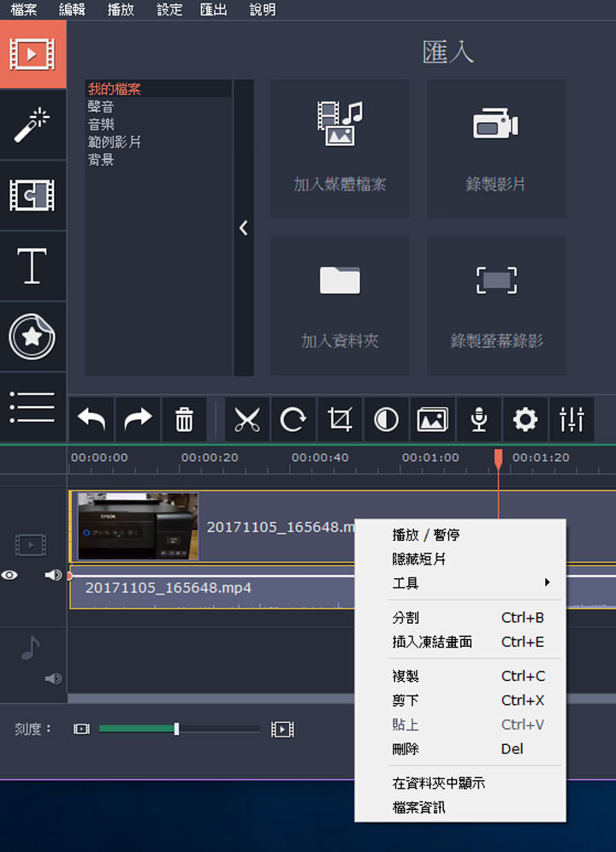Mute the audio track speaker icon
616x852 pixels.
coord(53,678)
